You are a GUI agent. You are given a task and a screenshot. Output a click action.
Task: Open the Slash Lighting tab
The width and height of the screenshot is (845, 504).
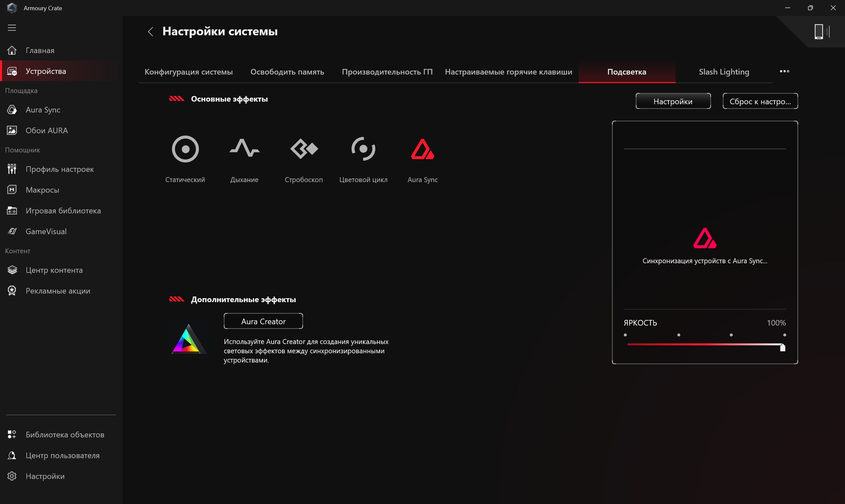724,72
